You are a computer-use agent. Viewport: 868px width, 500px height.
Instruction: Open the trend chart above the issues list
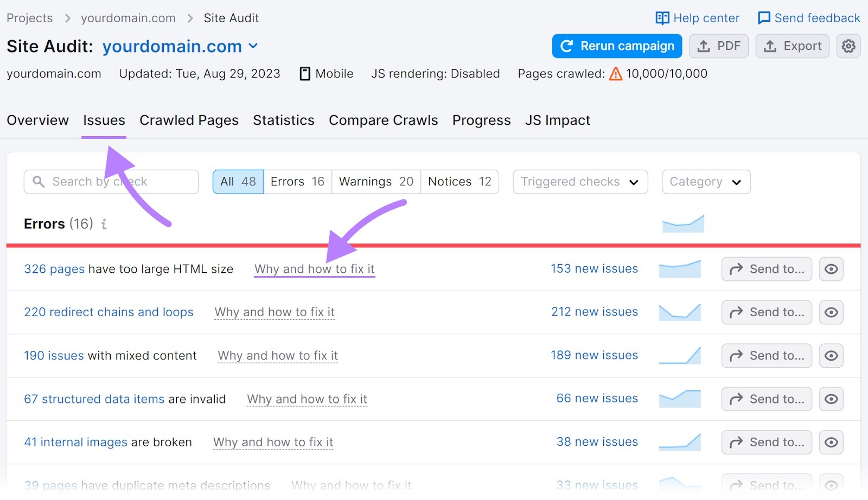(682, 223)
